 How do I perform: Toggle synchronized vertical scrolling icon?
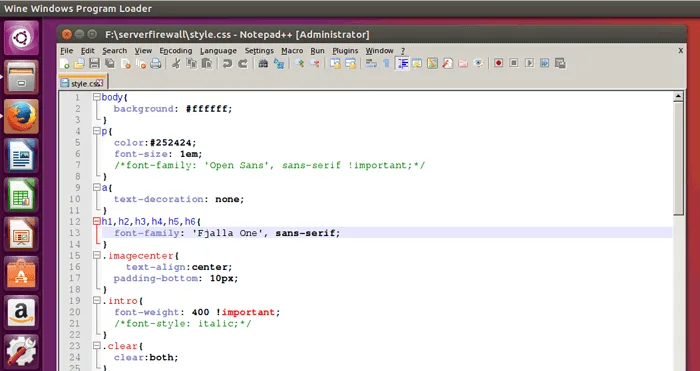(335, 63)
